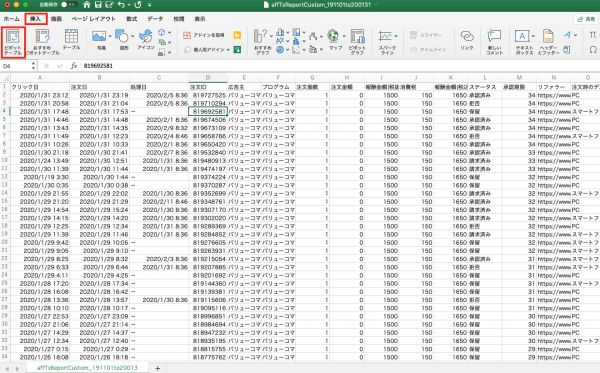Select column D header
This screenshot has height=373, width=600.
[x=208, y=77]
